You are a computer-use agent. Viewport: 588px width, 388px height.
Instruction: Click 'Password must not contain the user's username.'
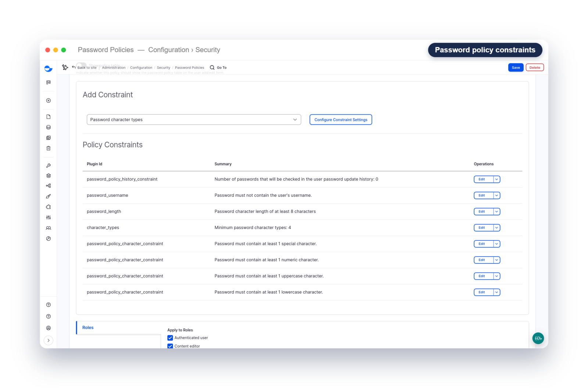coord(263,195)
